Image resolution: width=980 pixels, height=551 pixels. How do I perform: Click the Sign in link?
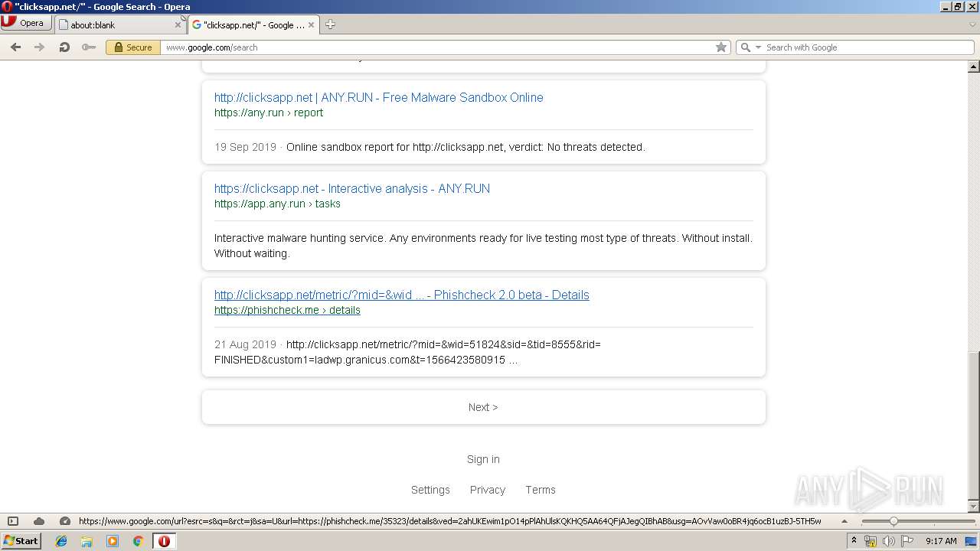(483, 459)
